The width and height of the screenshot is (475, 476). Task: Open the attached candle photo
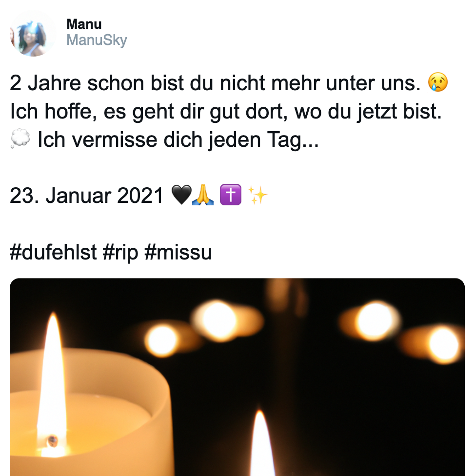[237, 377]
